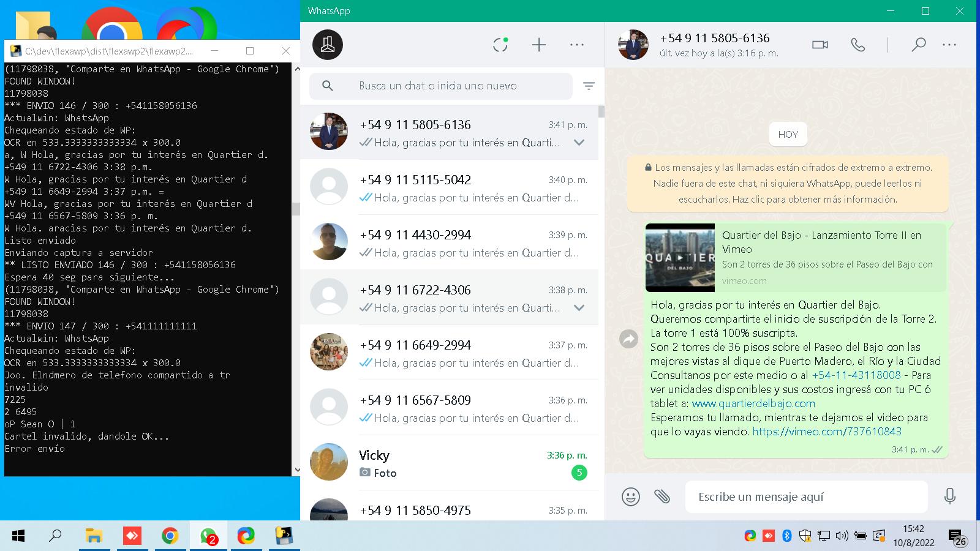Click the search magnifier in chat list

pyautogui.click(x=328, y=86)
